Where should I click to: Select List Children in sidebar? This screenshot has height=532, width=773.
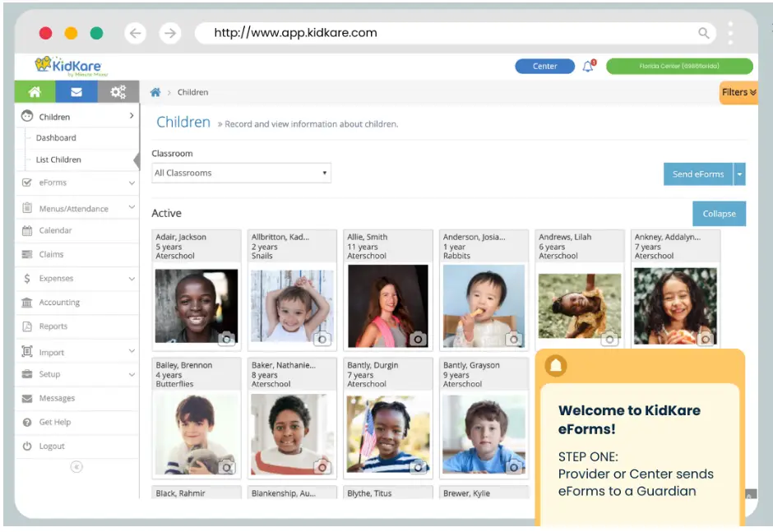(58, 160)
